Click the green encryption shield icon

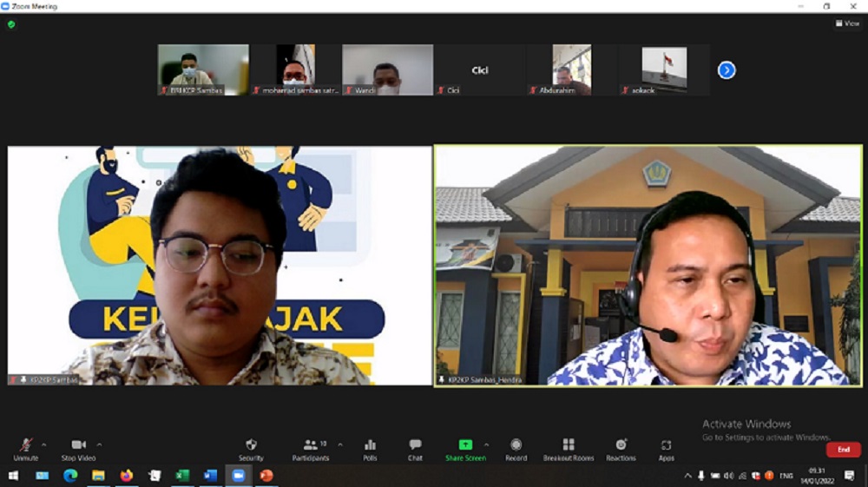(11, 24)
